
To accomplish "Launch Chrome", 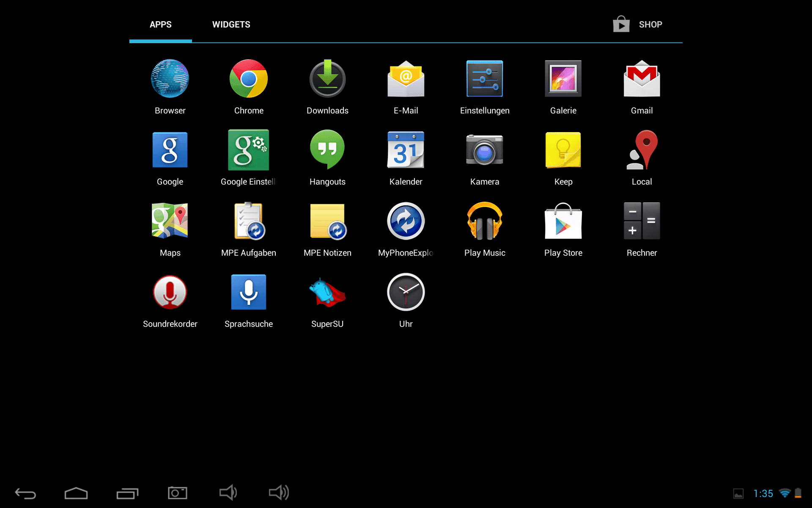I will 249,79.
